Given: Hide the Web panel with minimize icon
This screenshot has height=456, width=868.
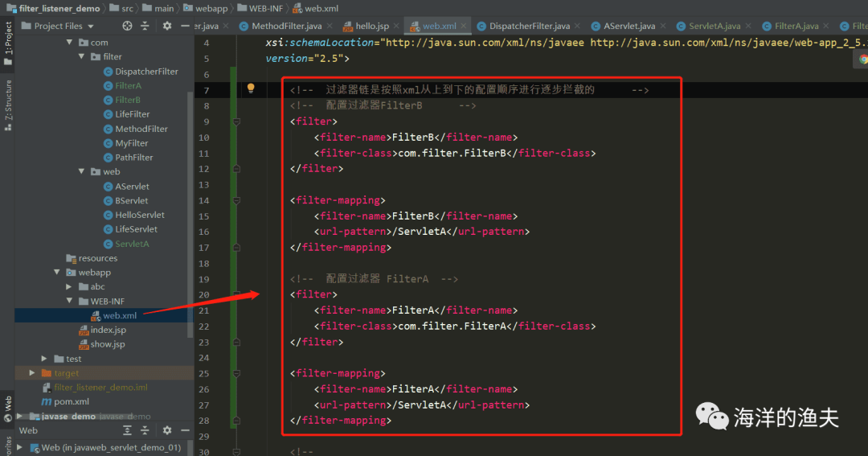Looking at the screenshot, I should click(x=185, y=430).
